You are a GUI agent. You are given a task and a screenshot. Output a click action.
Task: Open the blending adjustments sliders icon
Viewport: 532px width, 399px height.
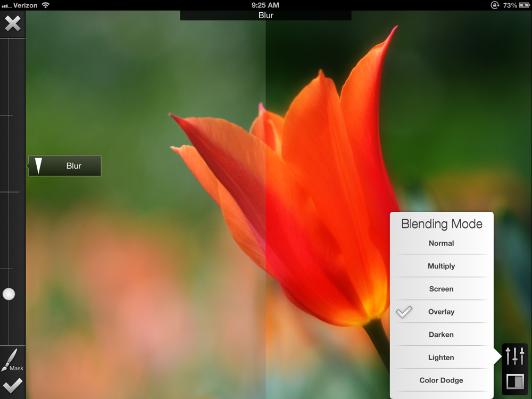coord(514,356)
